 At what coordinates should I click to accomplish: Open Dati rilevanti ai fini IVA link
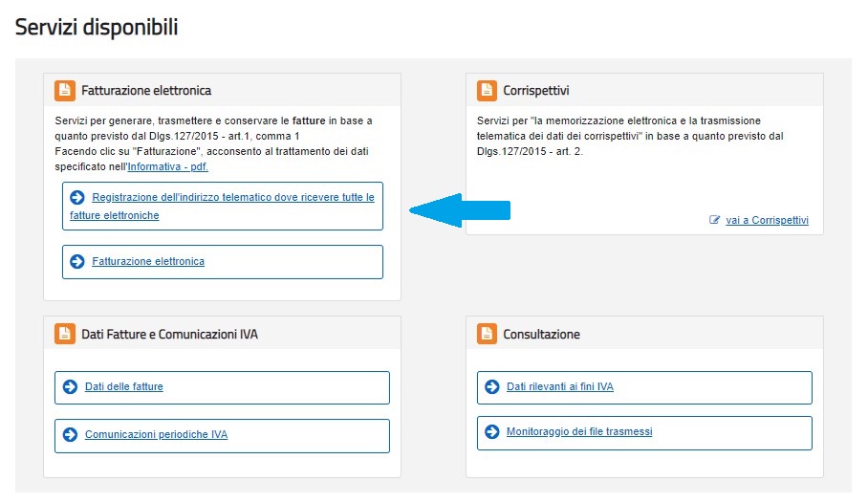click(559, 386)
